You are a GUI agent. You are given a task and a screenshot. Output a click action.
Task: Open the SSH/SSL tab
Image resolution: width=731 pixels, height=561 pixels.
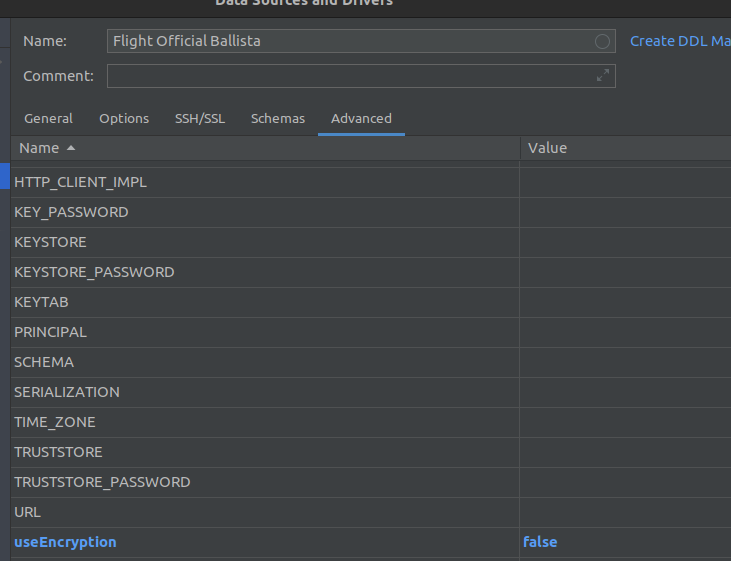[200, 118]
